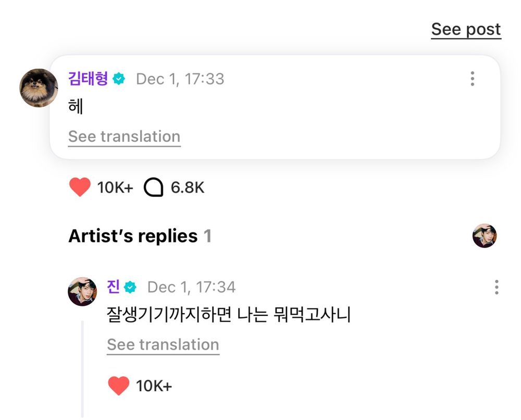Click the Dec 1, 17:33 timestamp
The width and height of the screenshot is (521, 420).
pyautogui.click(x=180, y=79)
